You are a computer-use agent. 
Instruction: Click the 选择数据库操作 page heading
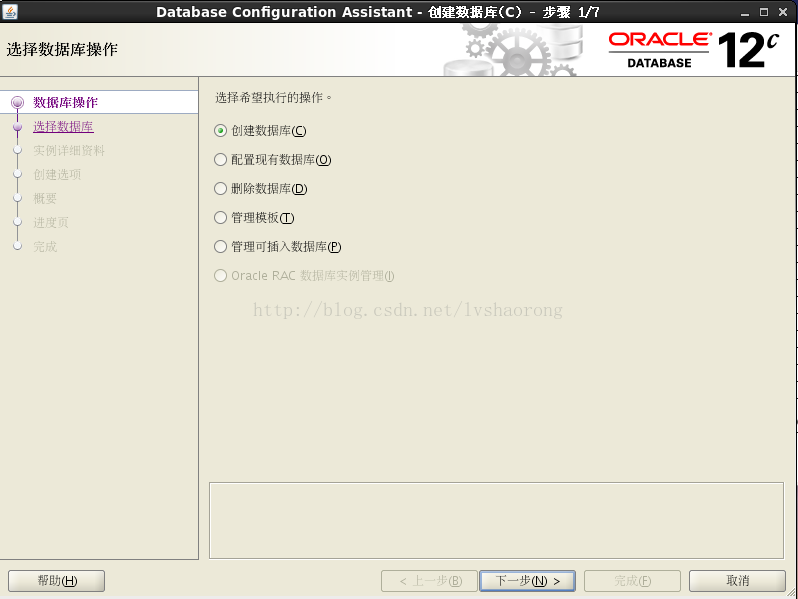[x=62, y=49]
